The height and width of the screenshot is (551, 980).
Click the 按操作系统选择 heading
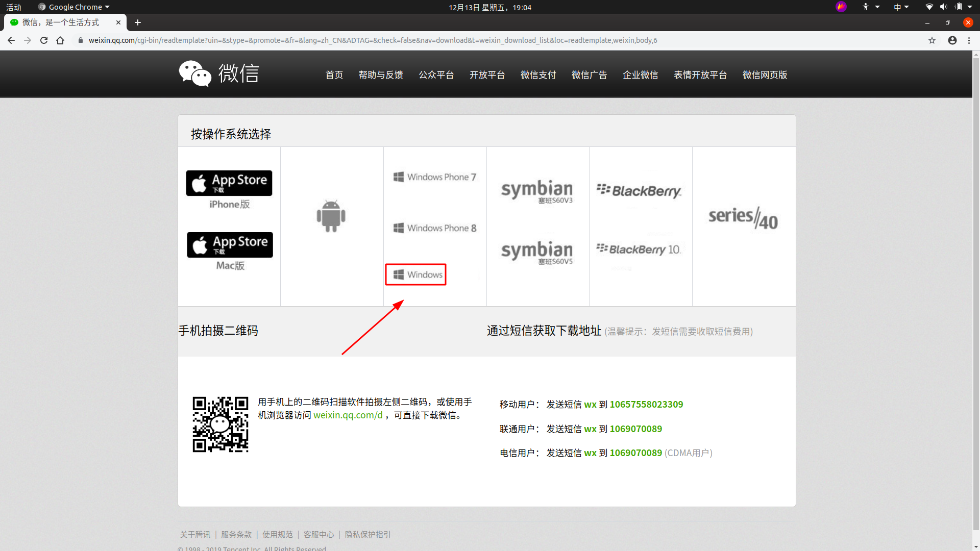231,134
